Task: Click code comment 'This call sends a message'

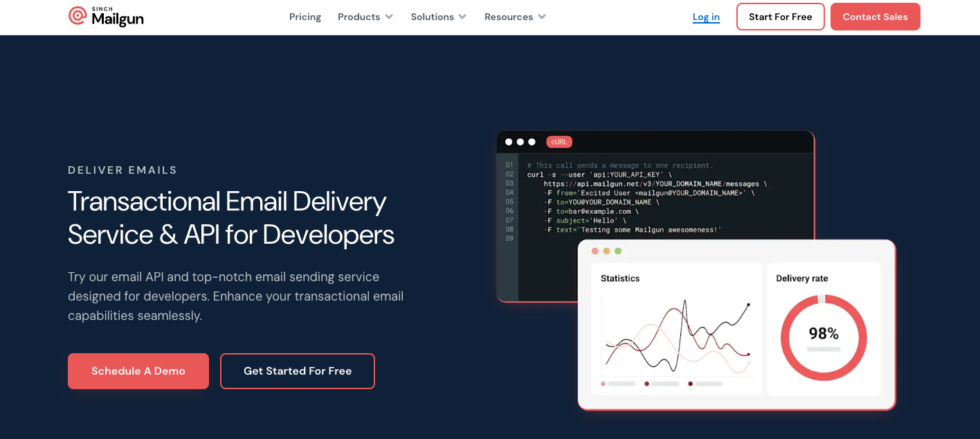Action: pyautogui.click(x=620, y=165)
